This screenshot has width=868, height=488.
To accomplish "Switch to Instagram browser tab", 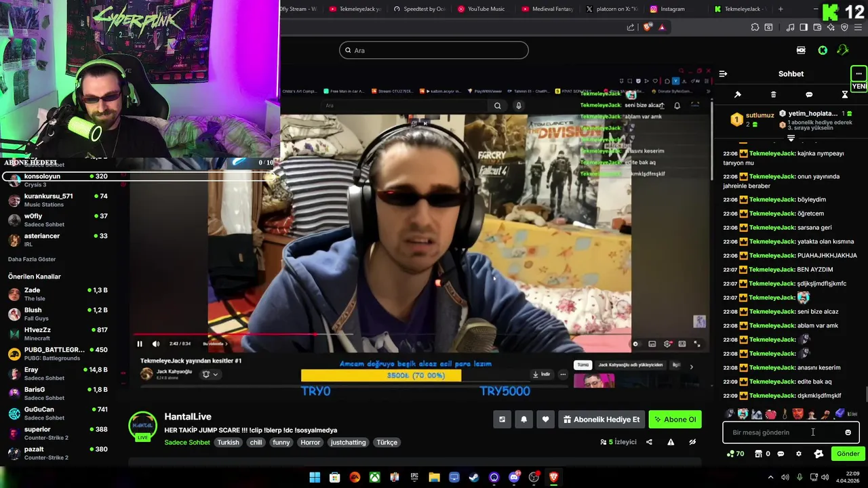I will 668,9.
